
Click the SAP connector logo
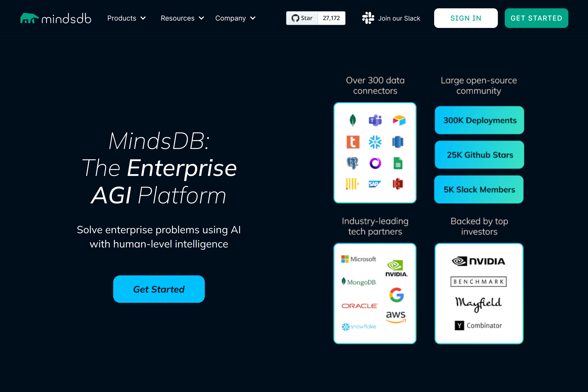pyautogui.click(x=376, y=184)
